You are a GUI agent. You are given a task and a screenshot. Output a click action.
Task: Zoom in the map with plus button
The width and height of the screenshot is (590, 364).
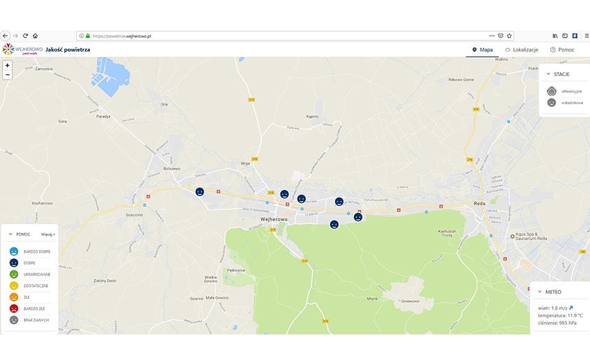7,65
